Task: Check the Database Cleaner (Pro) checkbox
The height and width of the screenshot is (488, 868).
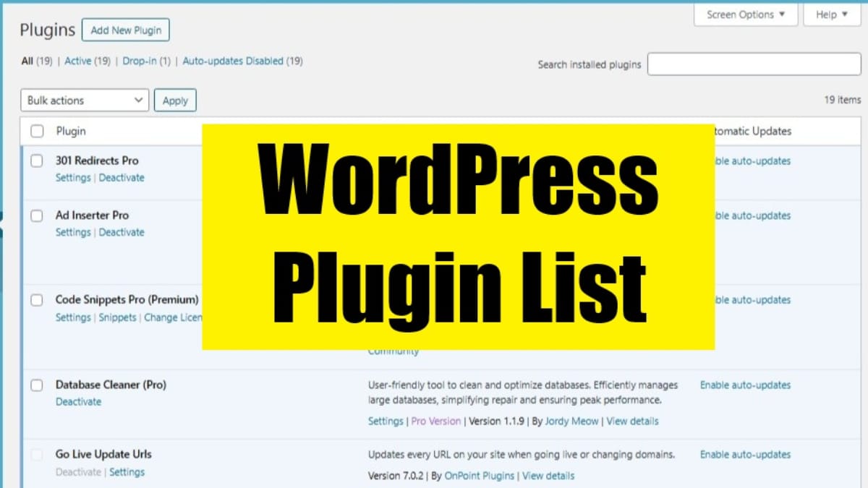Action: (x=37, y=385)
